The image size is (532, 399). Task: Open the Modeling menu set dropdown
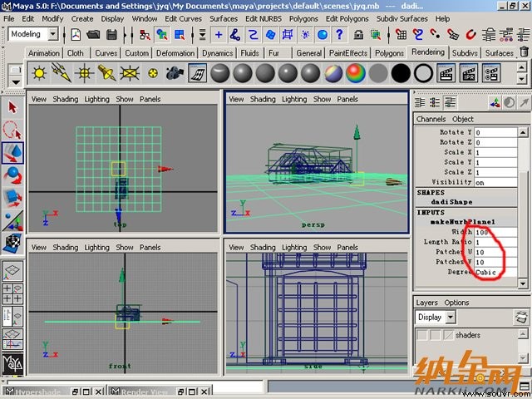[52, 34]
